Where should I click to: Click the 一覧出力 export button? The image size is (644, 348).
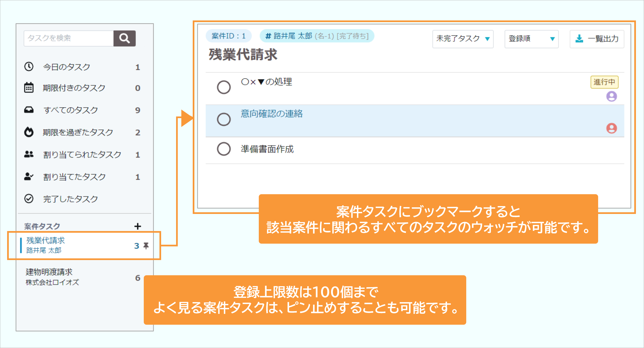click(597, 39)
